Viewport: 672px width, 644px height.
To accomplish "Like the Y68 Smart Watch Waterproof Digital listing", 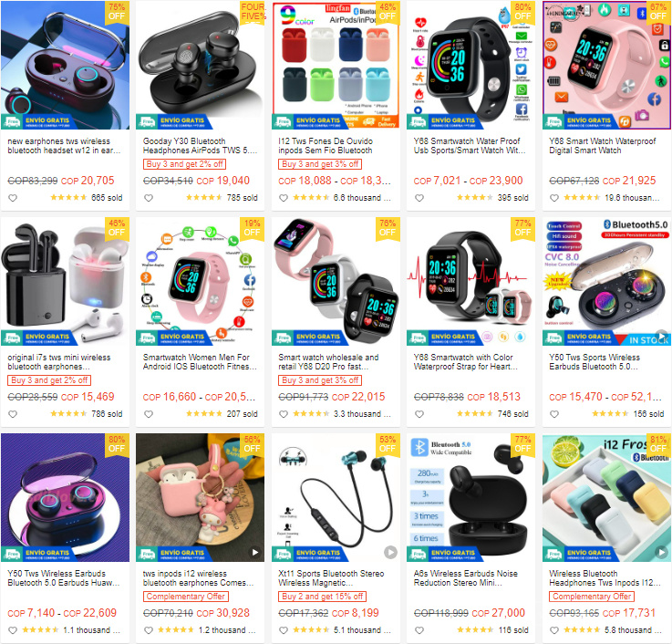I will point(554,198).
